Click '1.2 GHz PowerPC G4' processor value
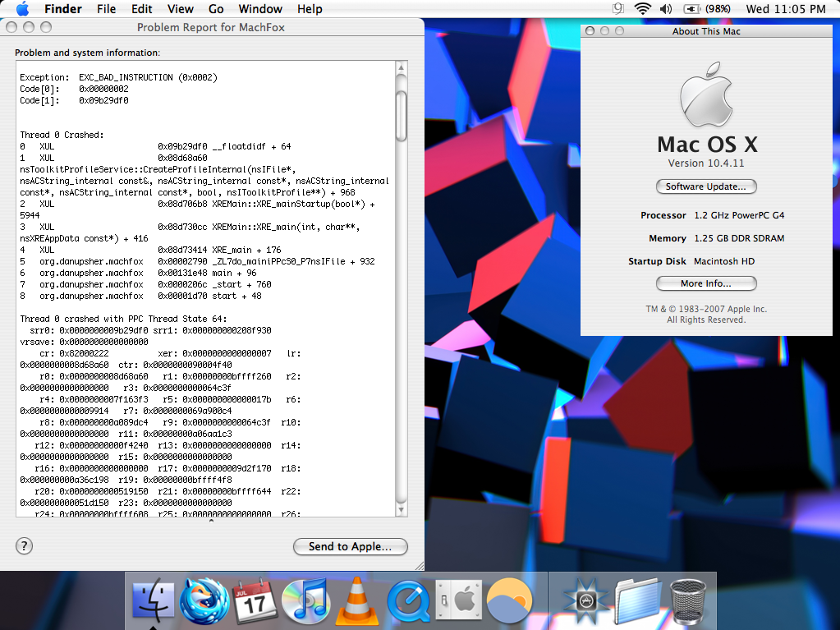The image size is (840, 630). pos(739,215)
